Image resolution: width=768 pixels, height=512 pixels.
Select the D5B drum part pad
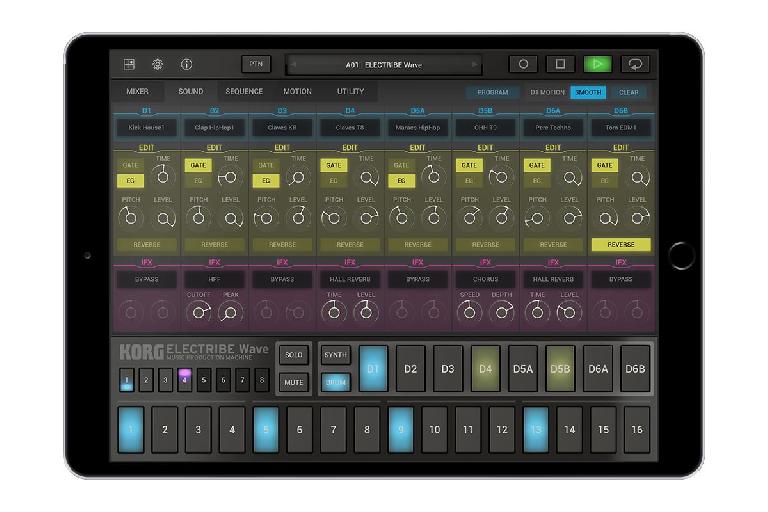560,369
